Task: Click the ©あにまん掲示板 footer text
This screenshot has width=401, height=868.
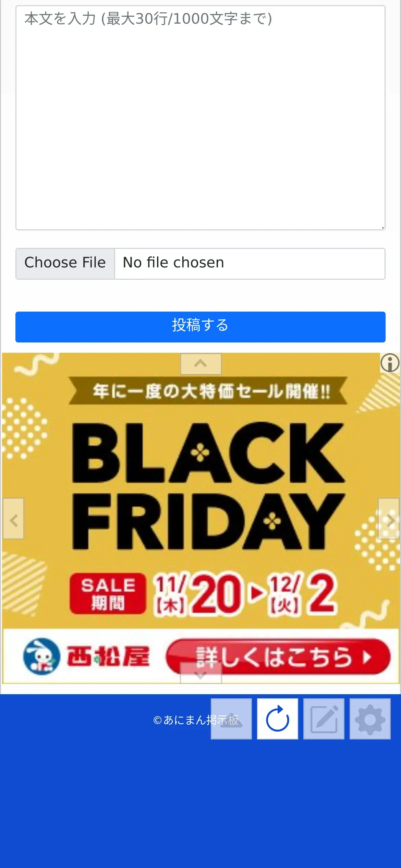Action: coord(196,720)
